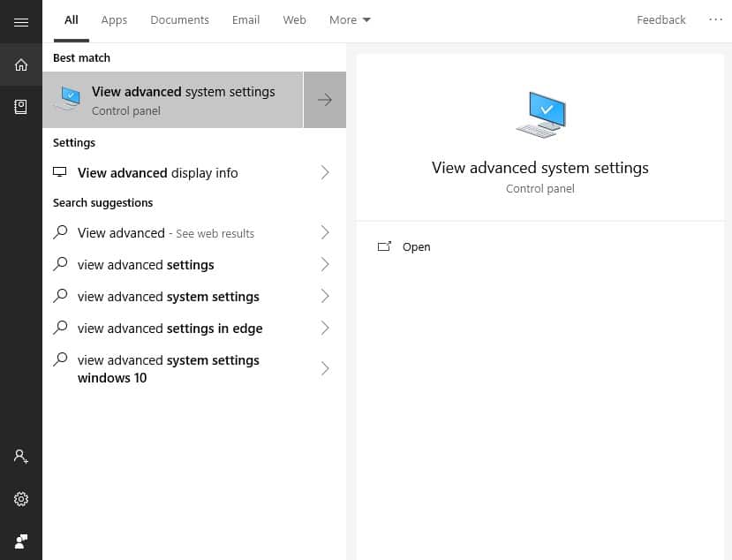Expand 'View advanced display info' chevron

click(325, 172)
